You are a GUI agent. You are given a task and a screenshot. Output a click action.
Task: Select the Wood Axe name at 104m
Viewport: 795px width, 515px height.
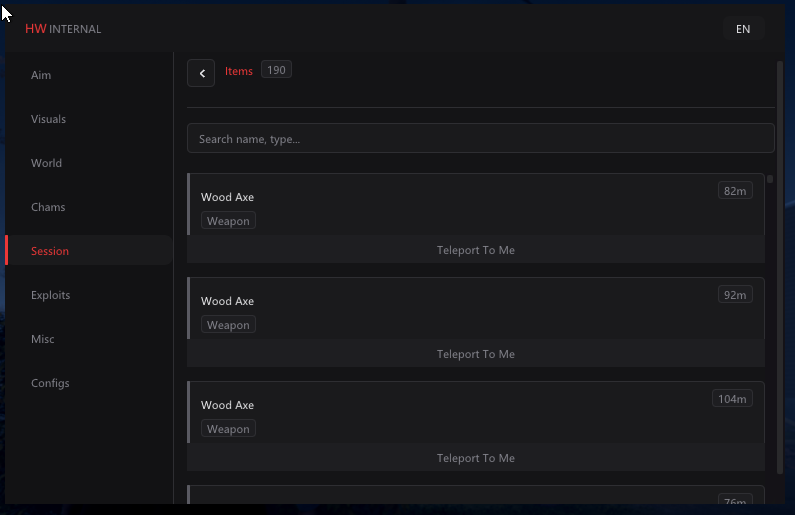[227, 405]
